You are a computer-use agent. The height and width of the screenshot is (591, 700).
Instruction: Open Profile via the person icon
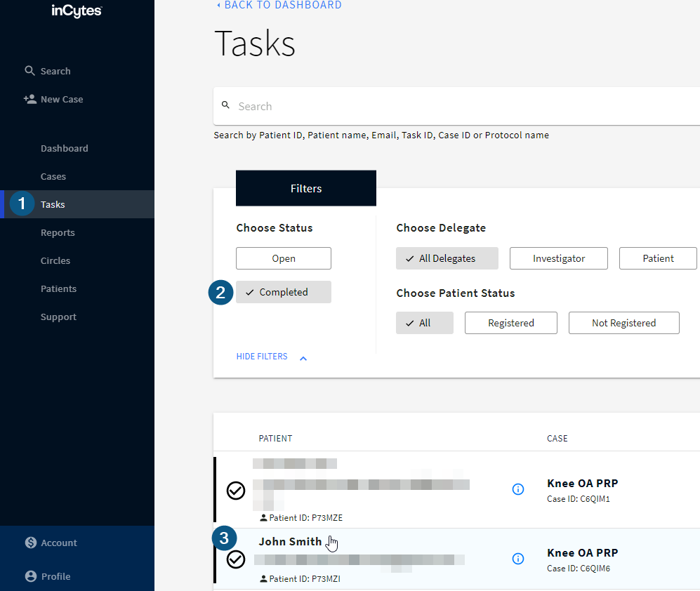(30, 576)
